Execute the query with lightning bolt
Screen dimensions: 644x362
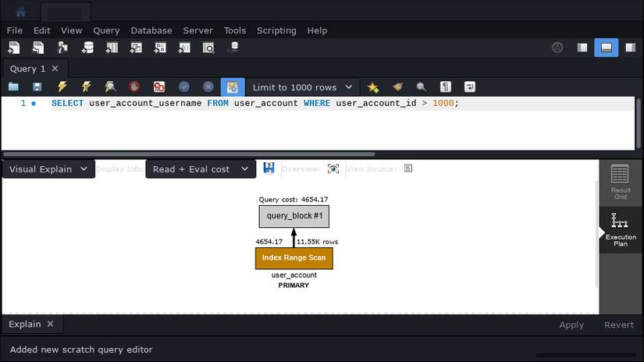[62, 87]
